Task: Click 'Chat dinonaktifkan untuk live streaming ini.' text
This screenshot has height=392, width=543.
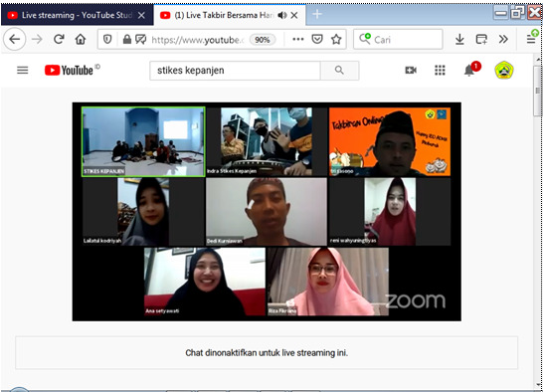Action: coord(267,353)
